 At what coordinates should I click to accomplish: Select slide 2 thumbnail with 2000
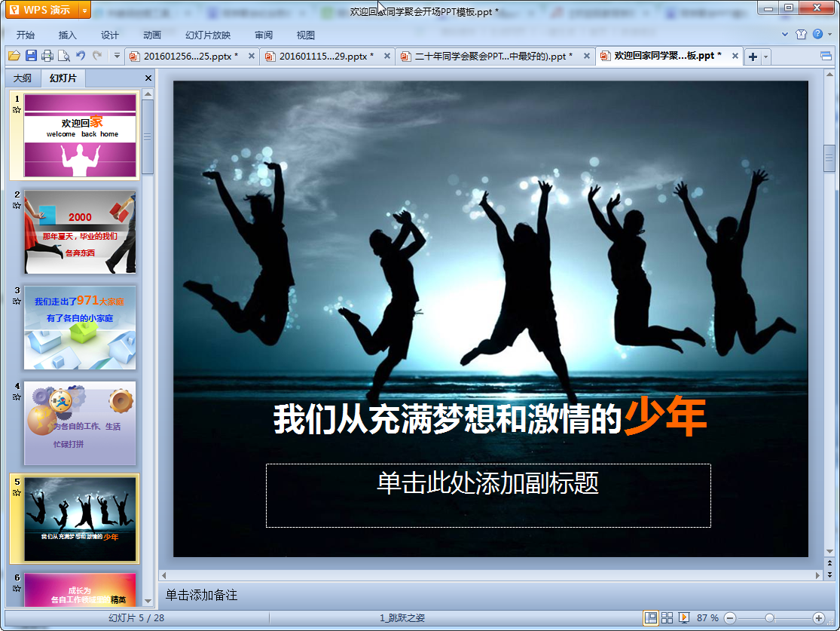click(80, 231)
